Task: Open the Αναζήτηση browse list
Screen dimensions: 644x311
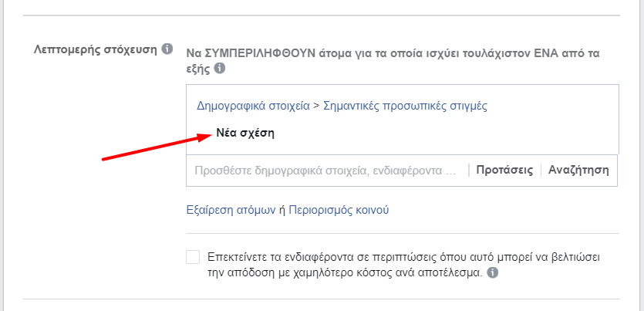Action: [x=578, y=171]
